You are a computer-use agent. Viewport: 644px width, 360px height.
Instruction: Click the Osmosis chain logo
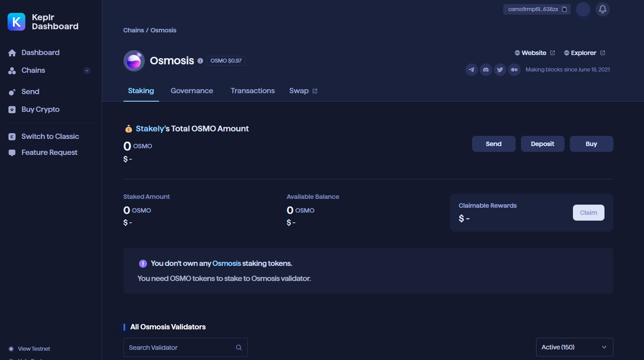(134, 61)
